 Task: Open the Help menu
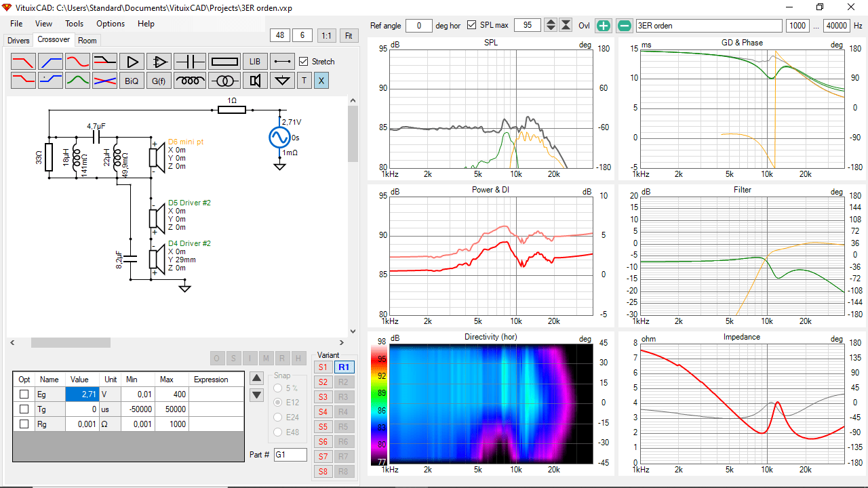pyautogui.click(x=146, y=24)
